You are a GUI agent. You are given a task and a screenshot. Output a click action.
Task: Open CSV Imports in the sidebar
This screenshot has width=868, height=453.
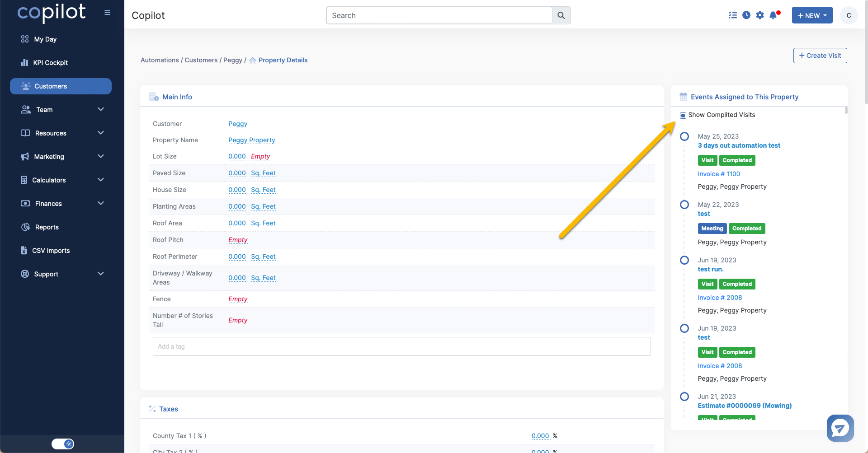click(x=51, y=251)
